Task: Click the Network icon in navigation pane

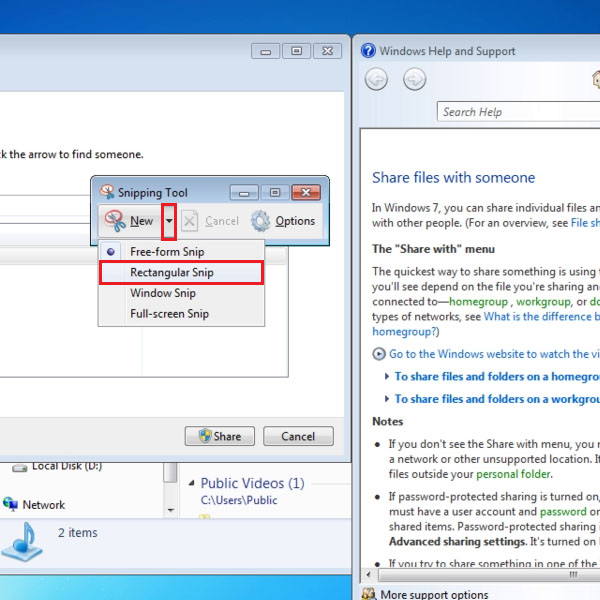Action: [x=10, y=504]
